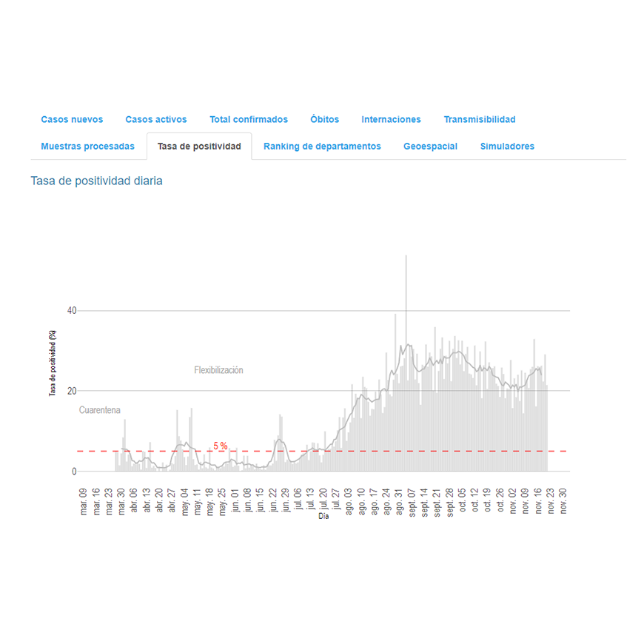The height and width of the screenshot is (644, 644).
Task: Click the 'nov. 30' x-axis date label
Action: [563, 499]
